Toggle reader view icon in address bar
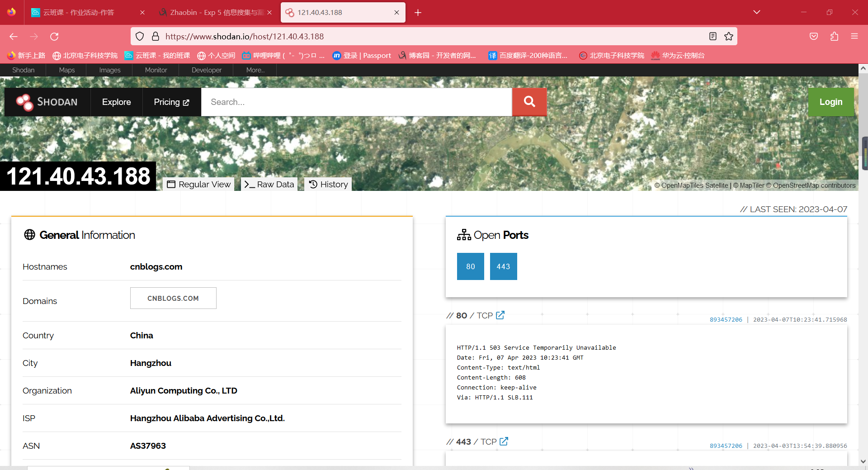 tap(713, 37)
